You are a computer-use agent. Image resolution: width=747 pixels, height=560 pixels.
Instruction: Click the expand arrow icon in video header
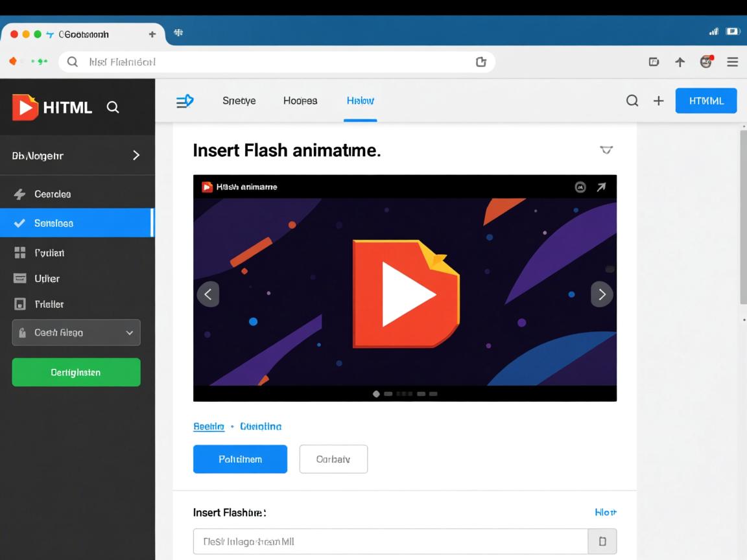pyautogui.click(x=601, y=187)
